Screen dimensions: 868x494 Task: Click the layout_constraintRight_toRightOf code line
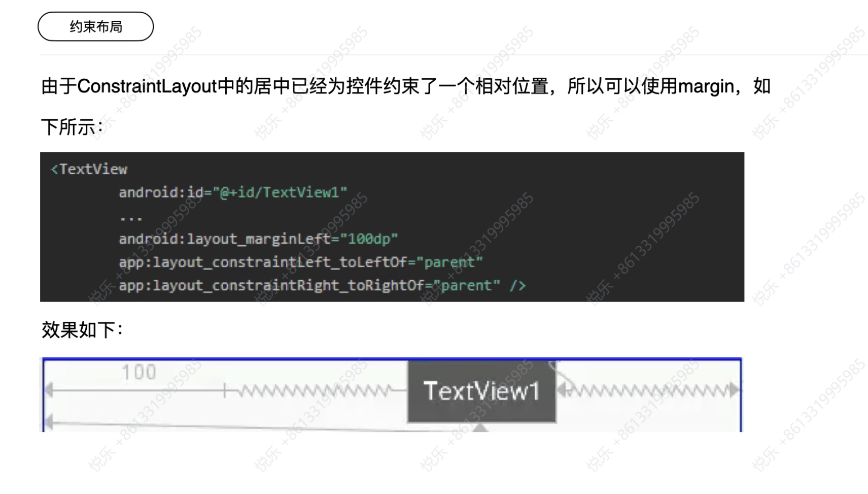322,285
